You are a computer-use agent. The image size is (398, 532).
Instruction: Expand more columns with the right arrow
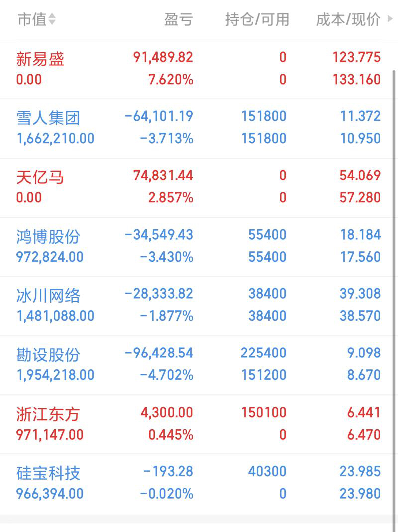pyautogui.click(x=390, y=19)
